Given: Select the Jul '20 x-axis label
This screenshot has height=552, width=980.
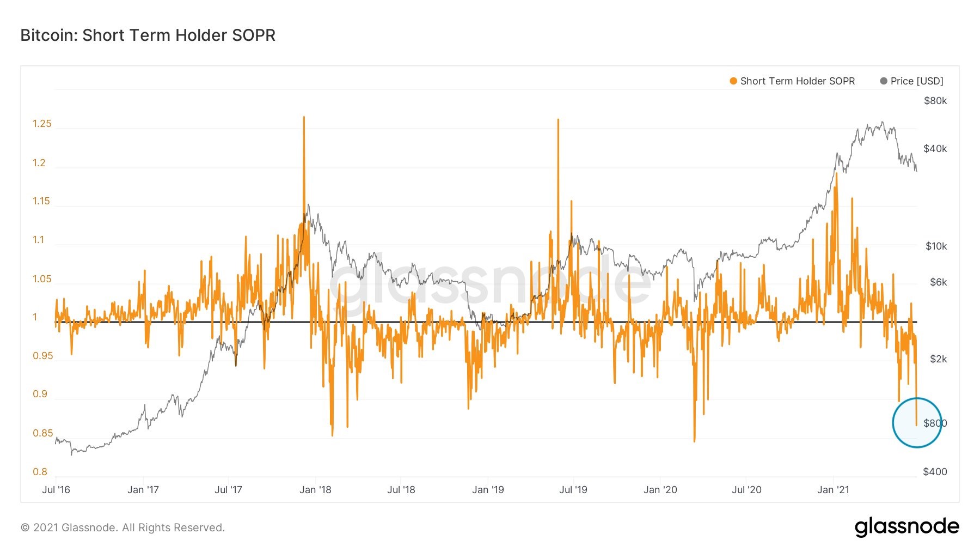Looking at the screenshot, I should tap(746, 490).
